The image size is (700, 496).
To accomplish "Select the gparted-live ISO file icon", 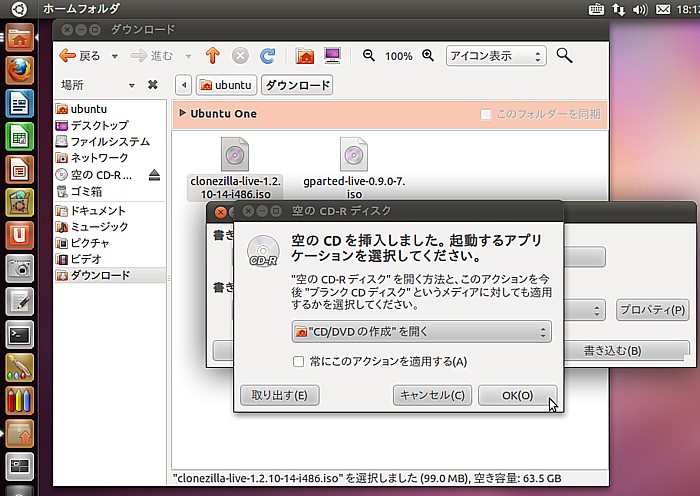I will coord(354,154).
